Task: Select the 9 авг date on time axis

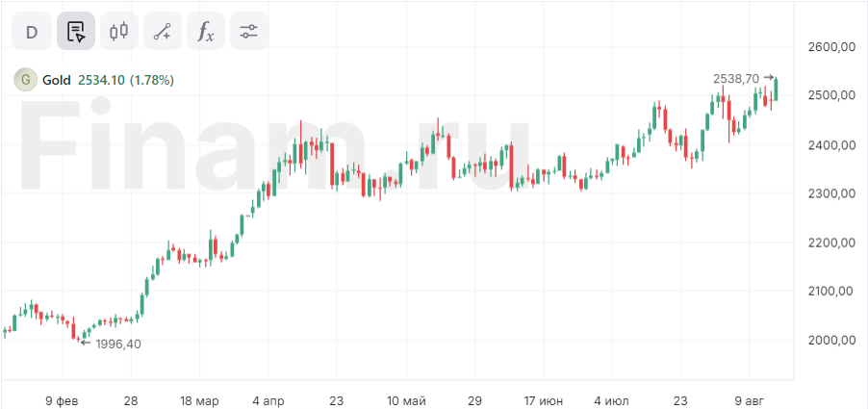Action: 750,399
